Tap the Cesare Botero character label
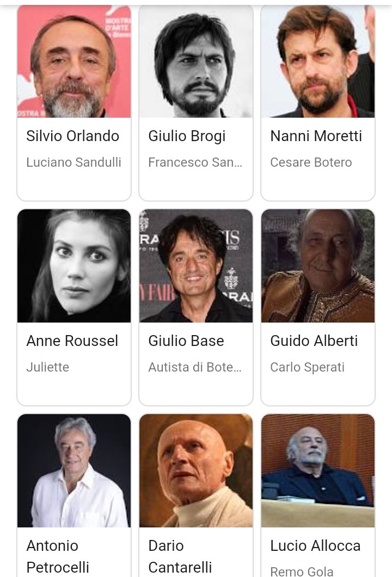Image resolution: width=392 pixels, height=577 pixels. click(311, 162)
